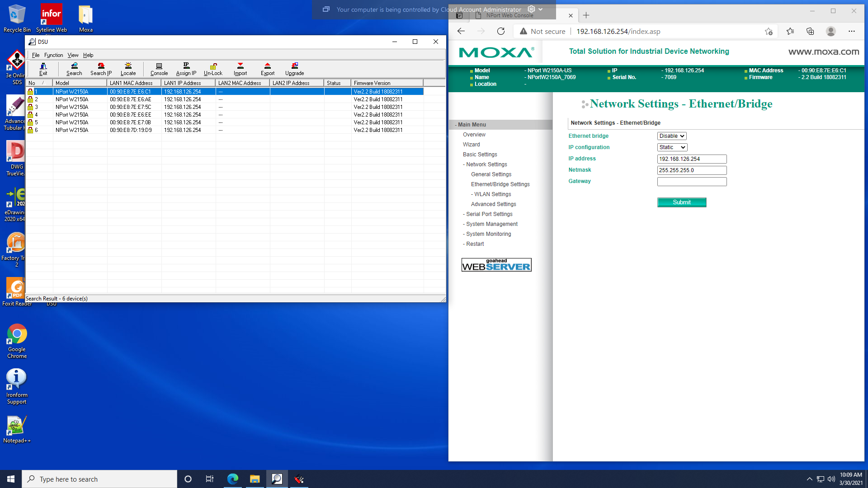
Task: Open the General Settings link
Action: point(491,174)
